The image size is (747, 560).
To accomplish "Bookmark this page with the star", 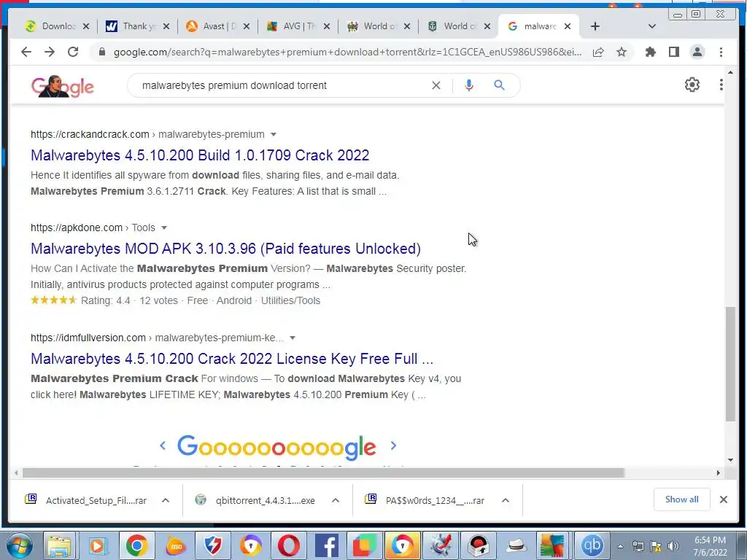I will (622, 52).
